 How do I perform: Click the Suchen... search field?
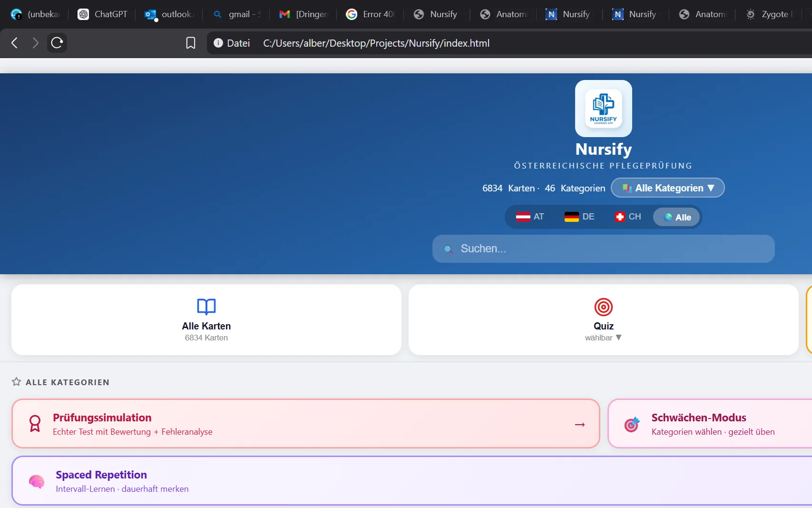(x=604, y=249)
